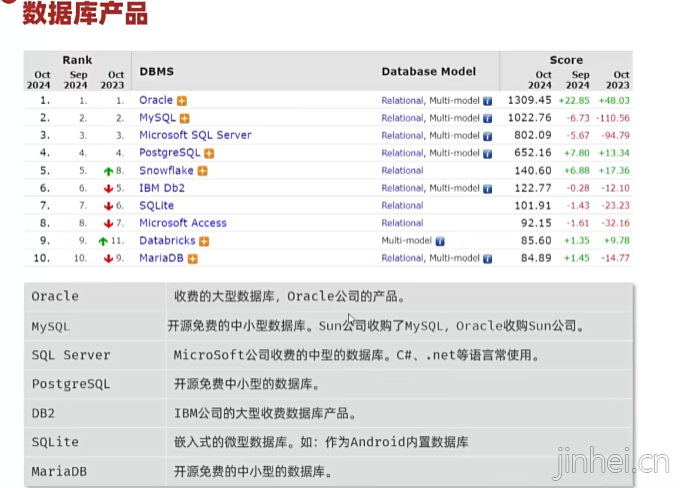Screen dimensions: 680x488
Task: Click the Relational link in Oracle row
Action: tap(402, 101)
